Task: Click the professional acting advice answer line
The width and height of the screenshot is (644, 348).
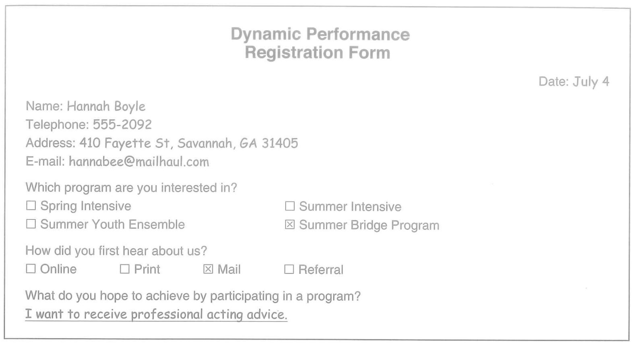Action: point(156,314)
